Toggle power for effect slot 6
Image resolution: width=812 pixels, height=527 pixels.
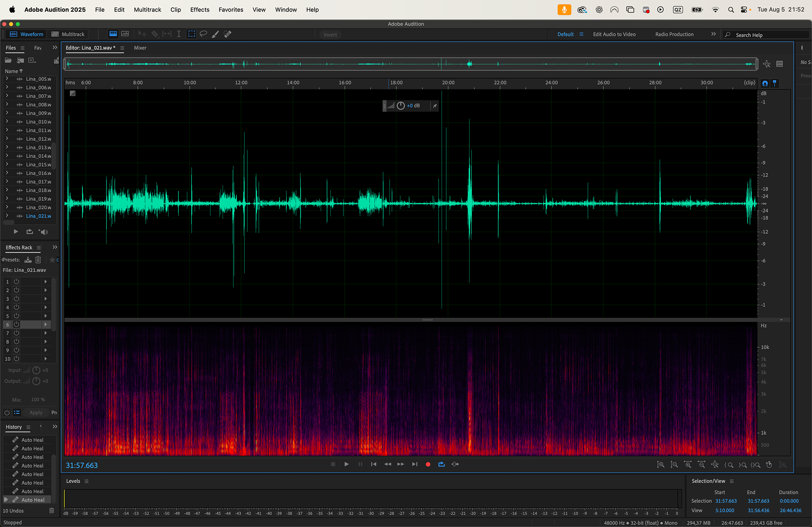[16, 325]
